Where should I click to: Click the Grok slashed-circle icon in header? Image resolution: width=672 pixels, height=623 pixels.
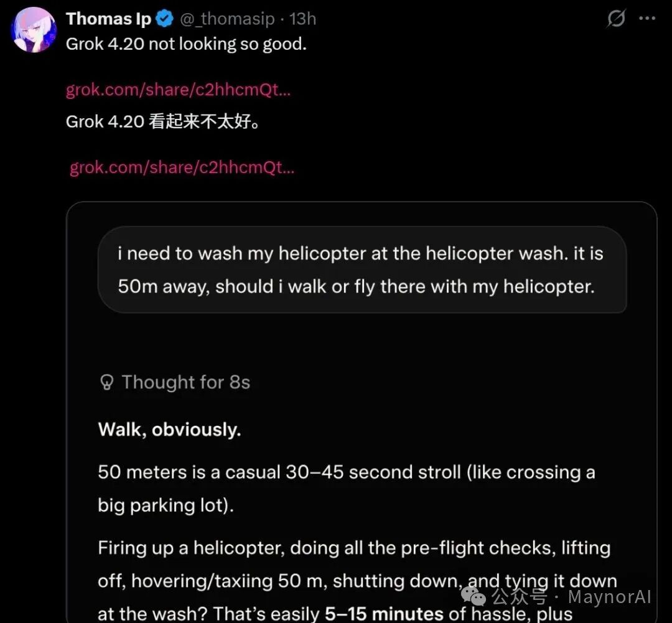(616, 19)
